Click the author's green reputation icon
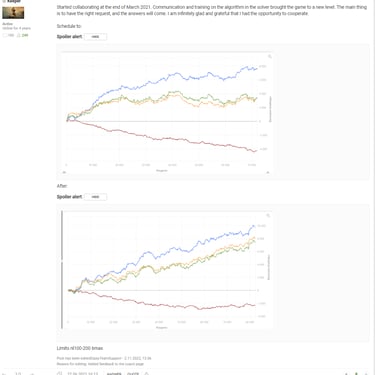Image resolution: width=375 pixels, height=375 pixels. [x=19, y=35]
